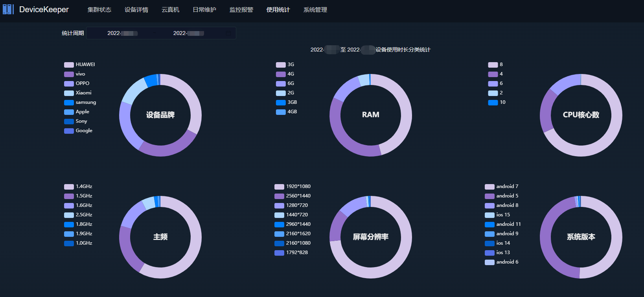Toggle the 1920*1080 resolution legend

[293, 186]
